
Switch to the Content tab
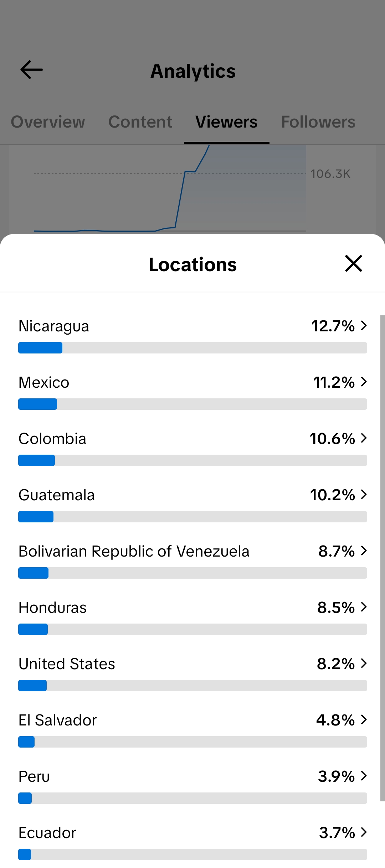click(140, 122)
